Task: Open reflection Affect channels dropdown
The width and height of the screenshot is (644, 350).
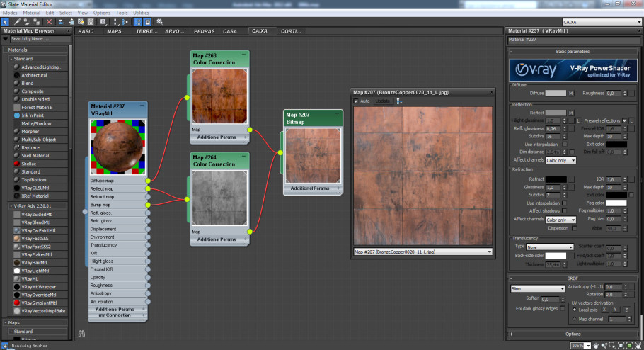Action: (x=560, y=160)
